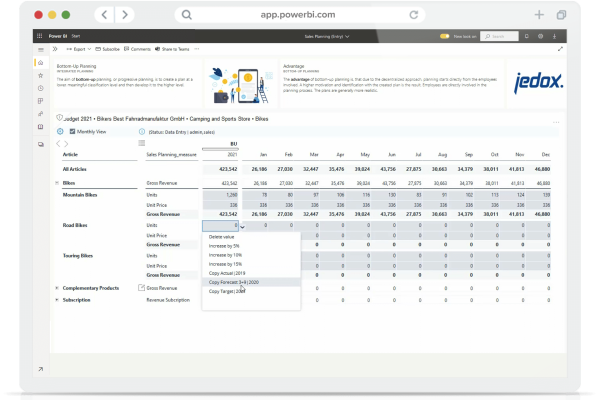Click the Dec column header

pyautogui.click(x=546, y=155)
